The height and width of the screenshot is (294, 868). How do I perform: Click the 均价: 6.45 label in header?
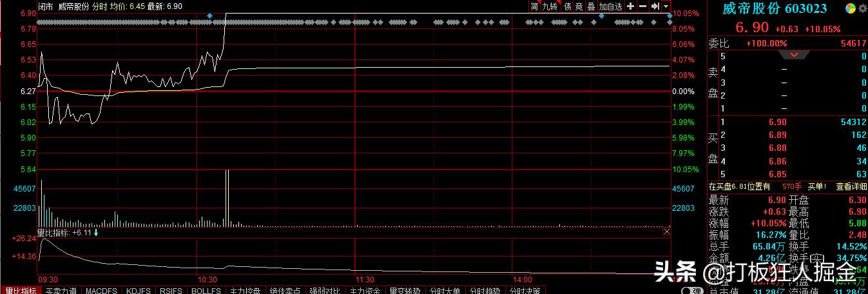coord(128,6)
